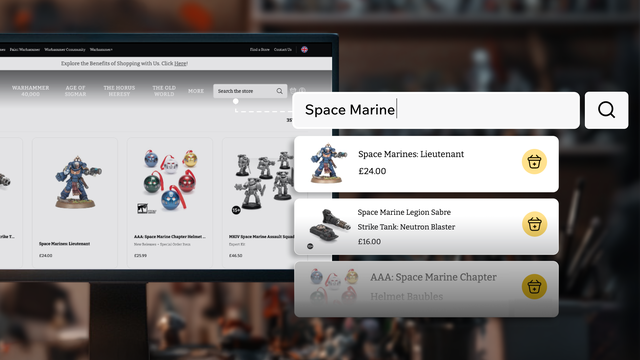Click the large magnifier search button
Image resolution: width=640 pixels, height=360 pixels.
point(606,110)
